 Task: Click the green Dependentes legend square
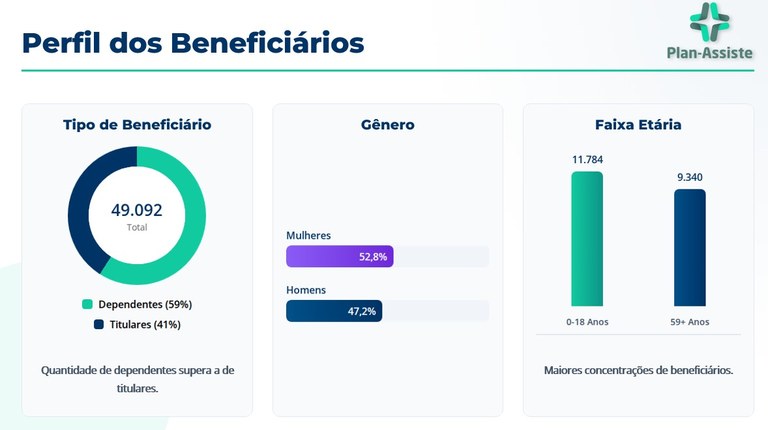87,304
